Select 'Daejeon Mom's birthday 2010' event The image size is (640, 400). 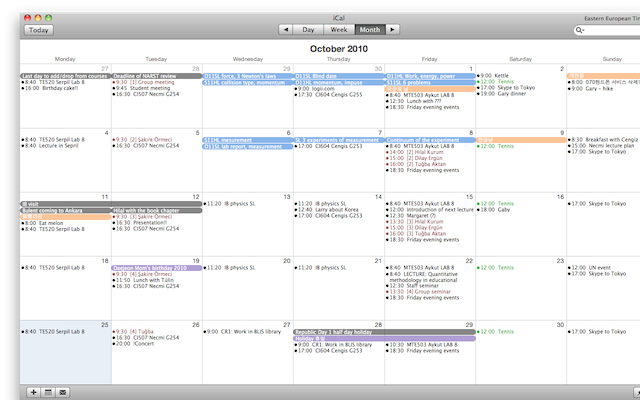[157, 268]
